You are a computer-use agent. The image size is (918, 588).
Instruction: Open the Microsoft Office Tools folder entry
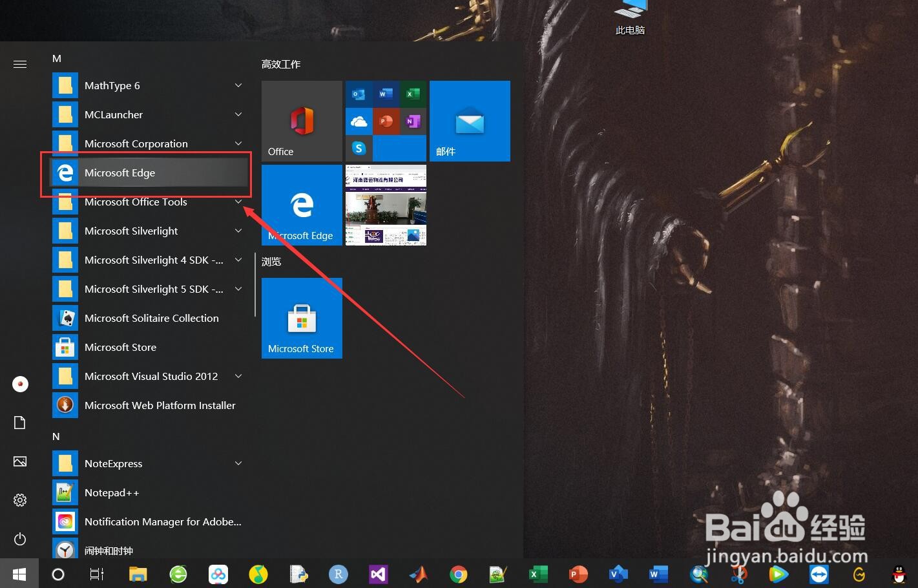(150, 202)
